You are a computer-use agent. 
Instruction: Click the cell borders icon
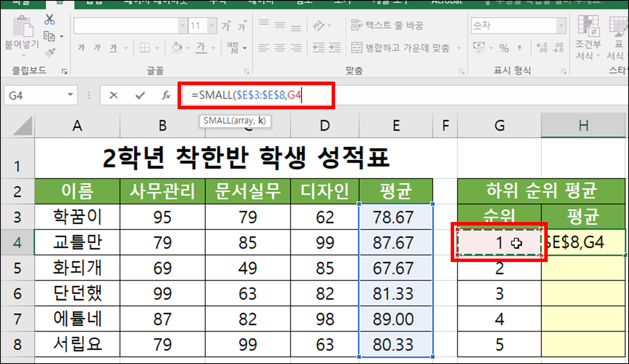click(x=144, y=48)
